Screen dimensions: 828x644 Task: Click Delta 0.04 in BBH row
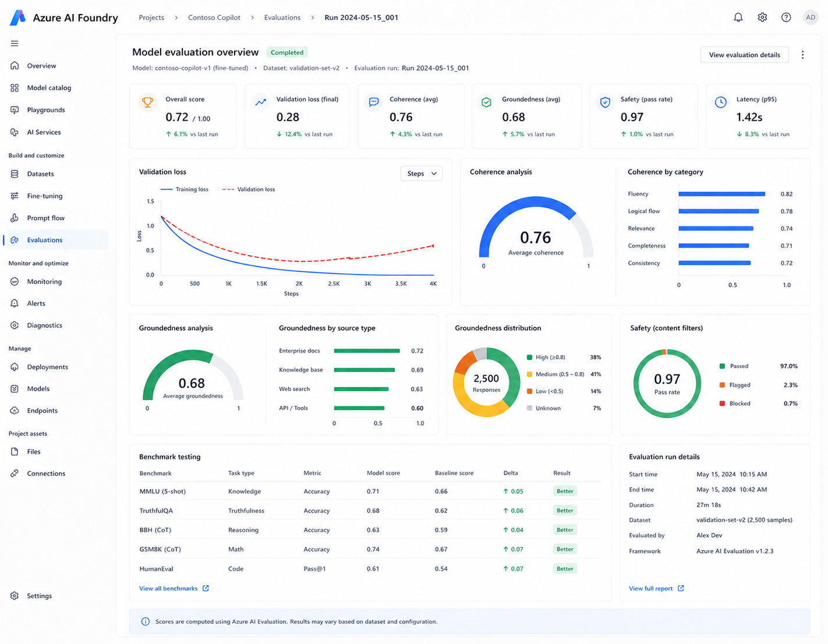pos(513,530)
